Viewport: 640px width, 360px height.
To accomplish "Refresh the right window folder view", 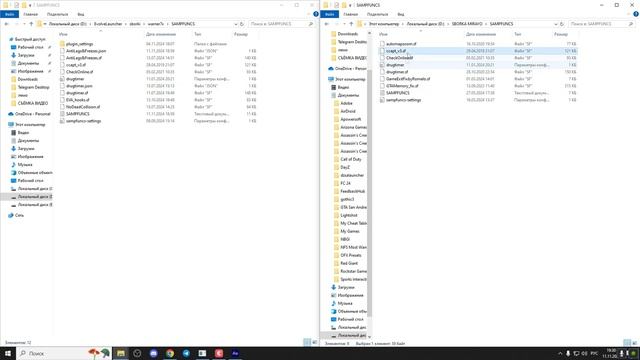I will pos(562,24).
